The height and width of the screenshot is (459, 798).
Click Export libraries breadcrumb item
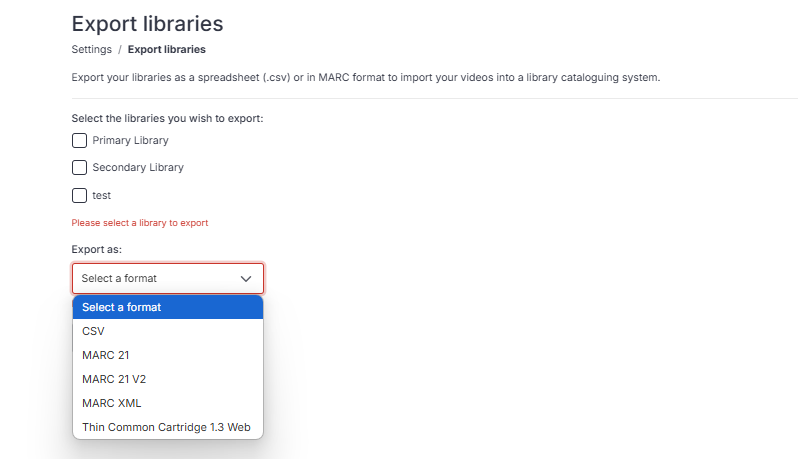[166, 49]
